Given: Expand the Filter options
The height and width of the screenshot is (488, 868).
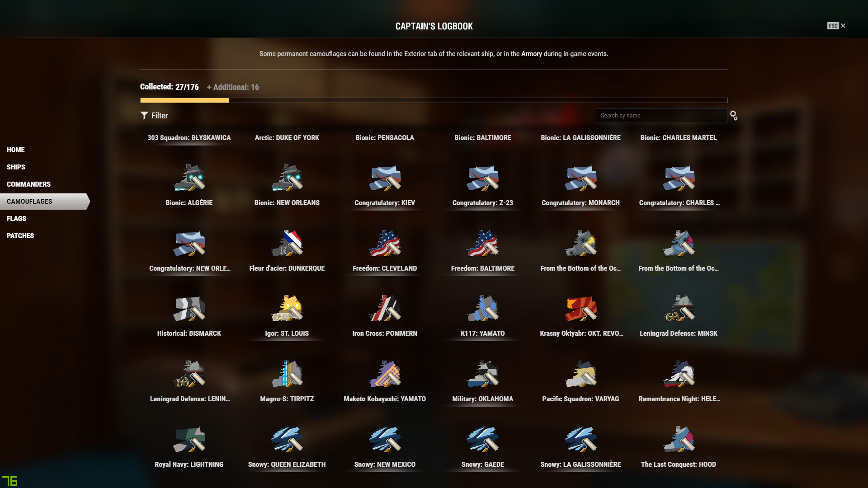Looking at the screenshot, I should click(x=154, y=116).
